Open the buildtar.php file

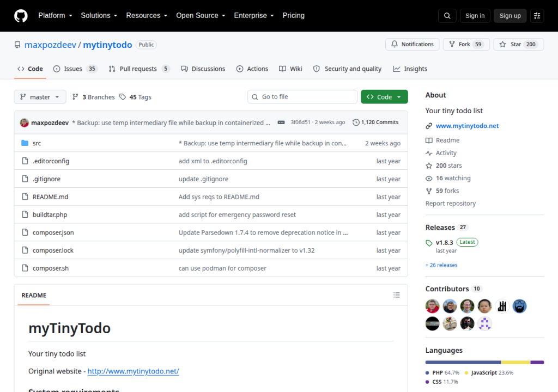[50, 215]
